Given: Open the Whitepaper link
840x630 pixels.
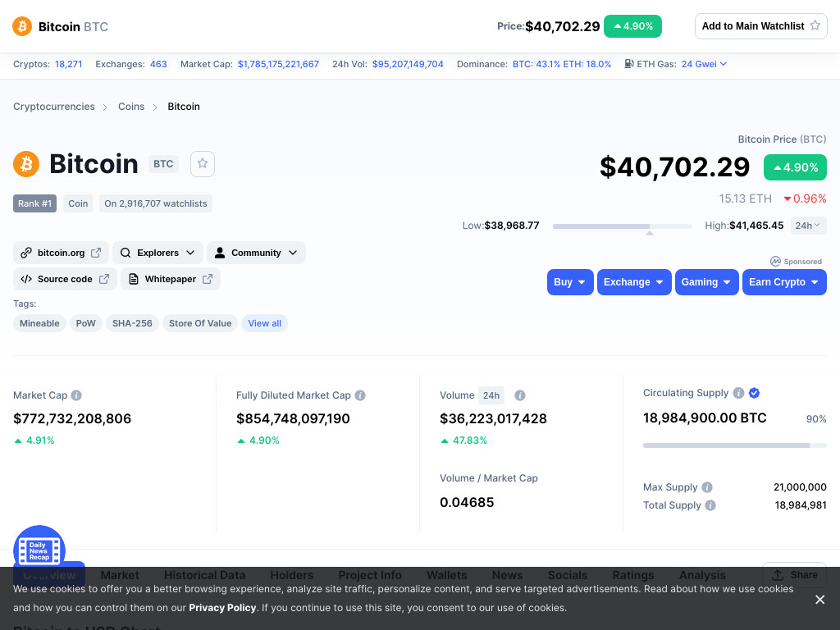Looking at the screenshot, I should [x=171, y=279].
